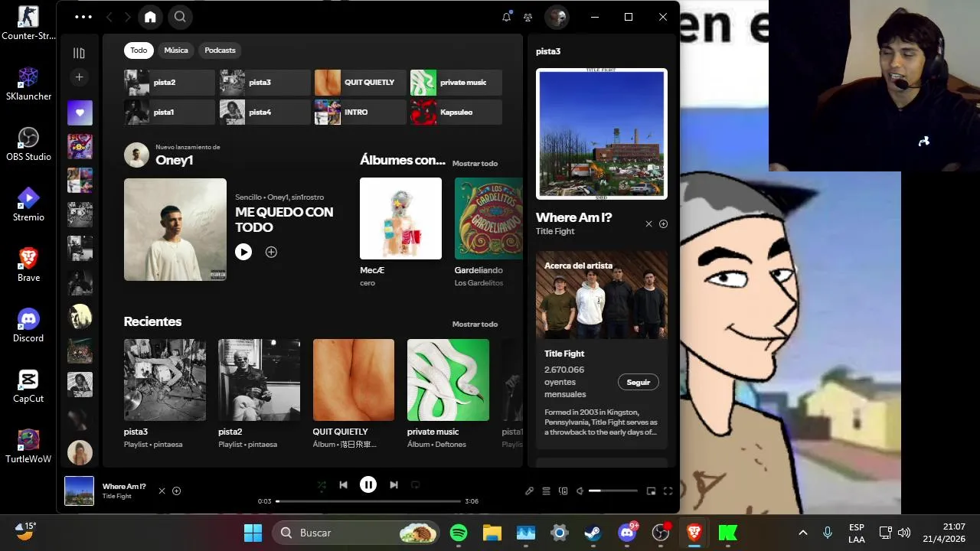Skip to next track
The width and height of the screenshot is (980, 551).
coord(394,484)
